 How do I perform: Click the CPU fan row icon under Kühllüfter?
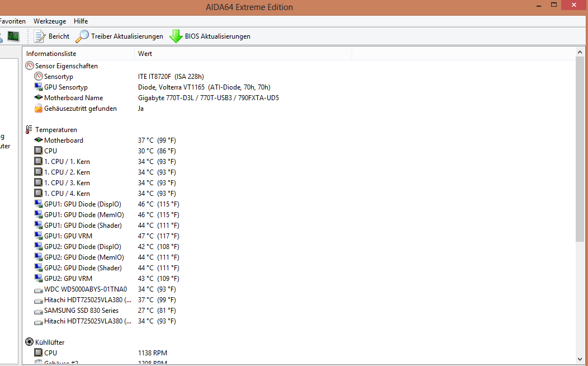click(x=38, y=353)
